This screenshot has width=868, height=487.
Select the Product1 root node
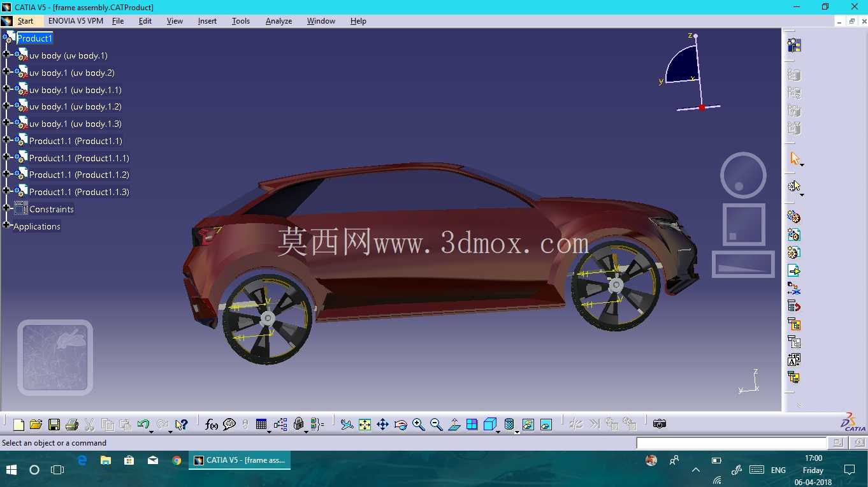34,38
